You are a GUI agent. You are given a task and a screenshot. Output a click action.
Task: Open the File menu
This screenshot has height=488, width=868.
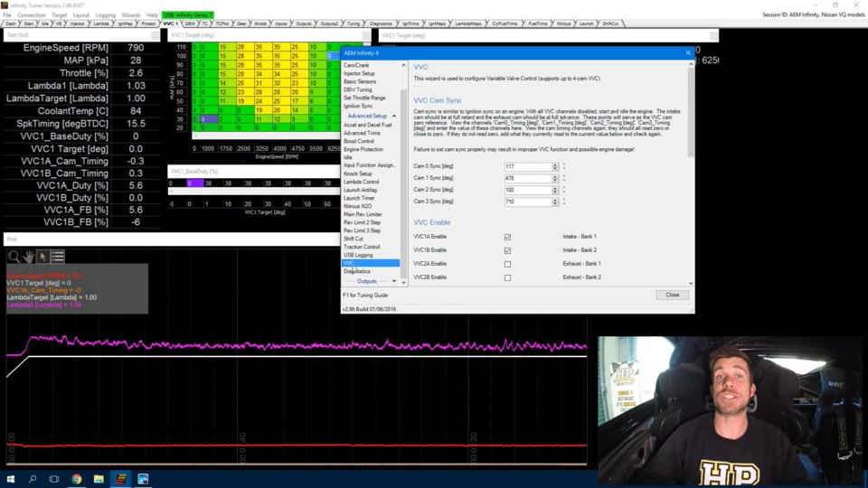point(6,15)
